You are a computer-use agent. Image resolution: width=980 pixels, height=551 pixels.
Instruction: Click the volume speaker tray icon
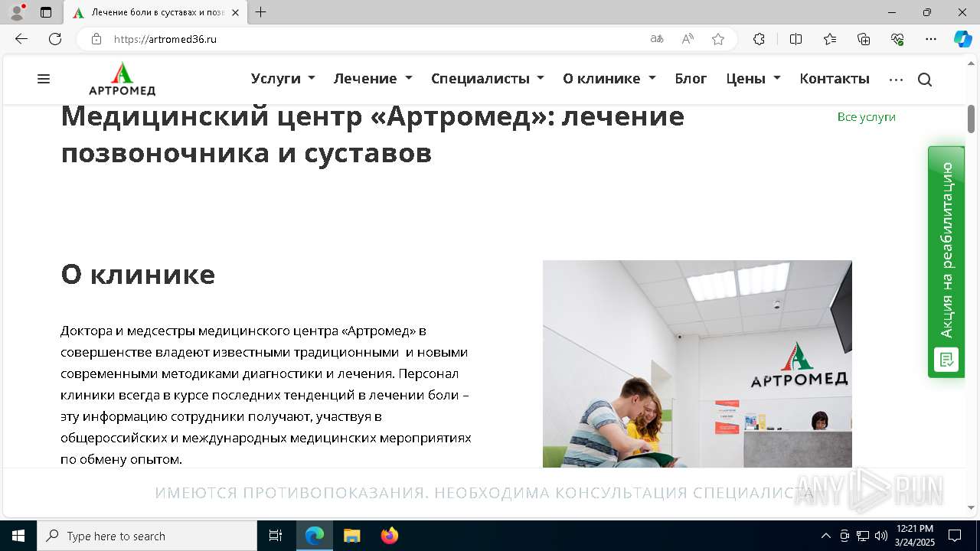click(881, 536)
